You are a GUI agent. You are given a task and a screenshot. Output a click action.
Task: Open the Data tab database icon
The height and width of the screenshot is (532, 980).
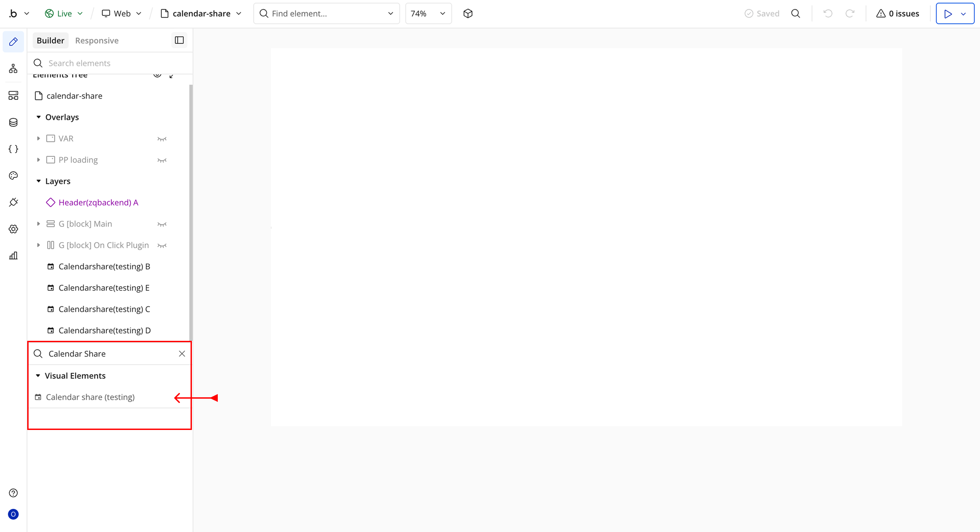tap(13, 122)
